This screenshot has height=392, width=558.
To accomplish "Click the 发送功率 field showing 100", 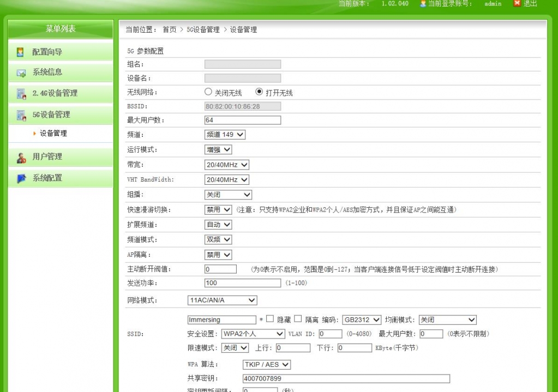I will click(243, 283).
